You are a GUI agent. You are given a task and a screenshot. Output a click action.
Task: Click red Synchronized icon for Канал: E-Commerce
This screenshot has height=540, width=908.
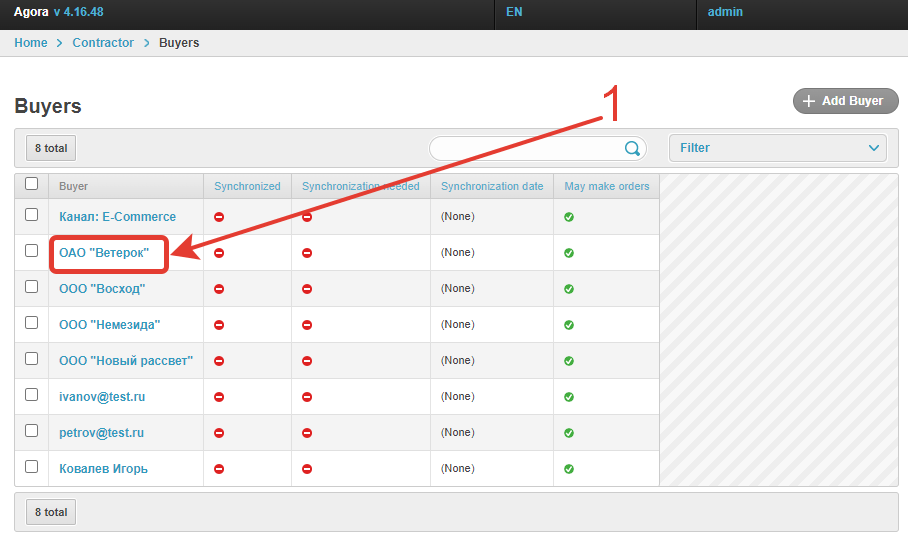(x=219, y=217)
